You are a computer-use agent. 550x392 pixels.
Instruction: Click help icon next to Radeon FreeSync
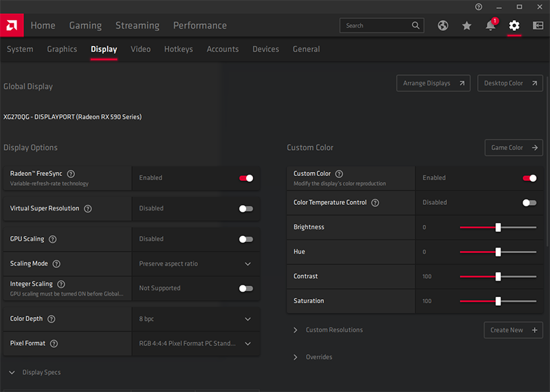[x=71, y=174]
